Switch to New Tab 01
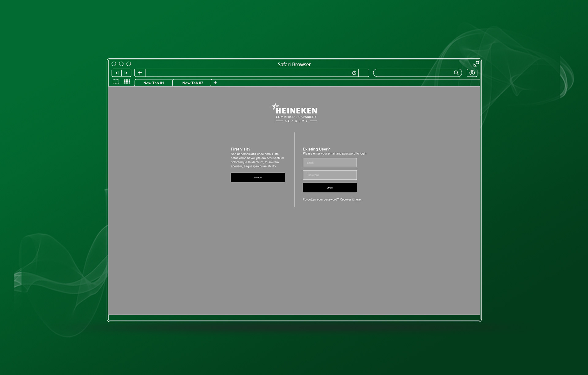This screenshot has height=375, width=588. pyautogui.click(x=153, y=83)
